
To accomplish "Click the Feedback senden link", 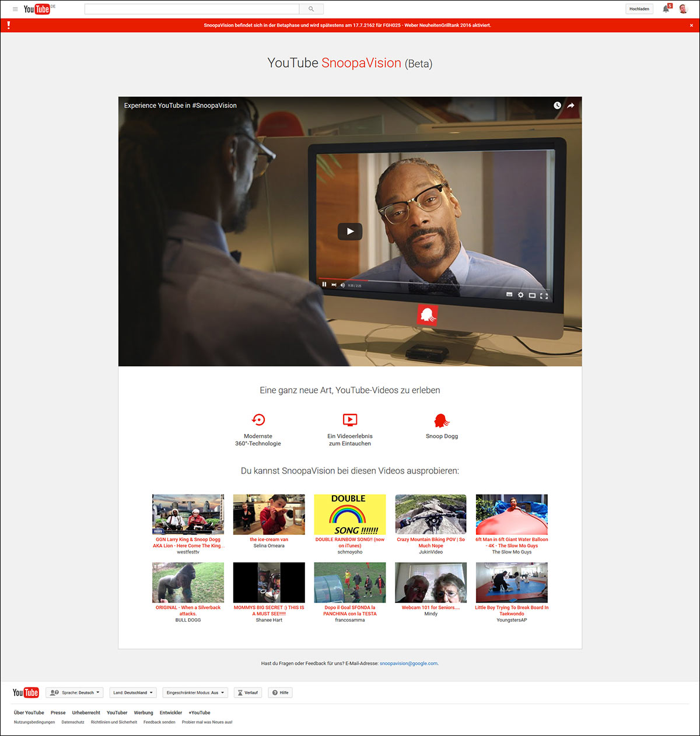I will 159,722.
